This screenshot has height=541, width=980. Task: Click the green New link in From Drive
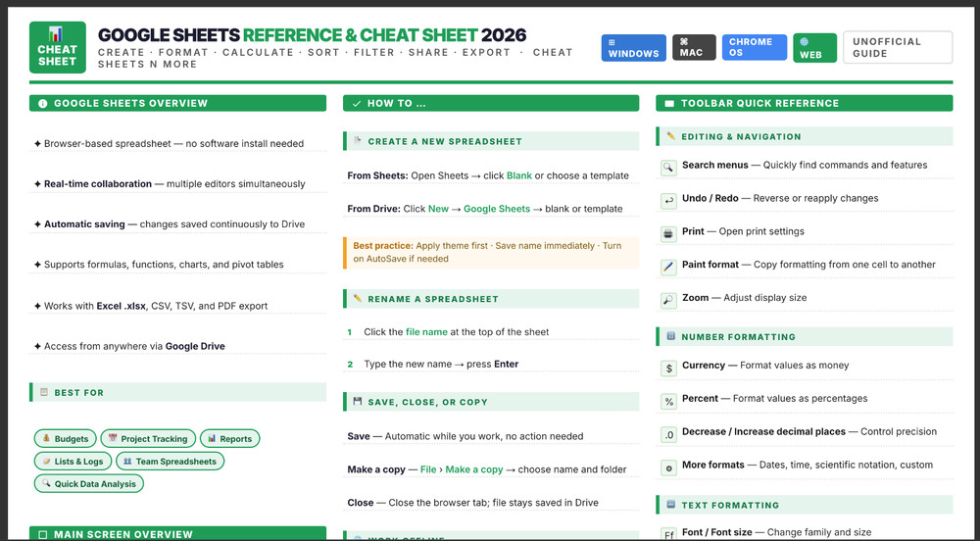(438, 209)
